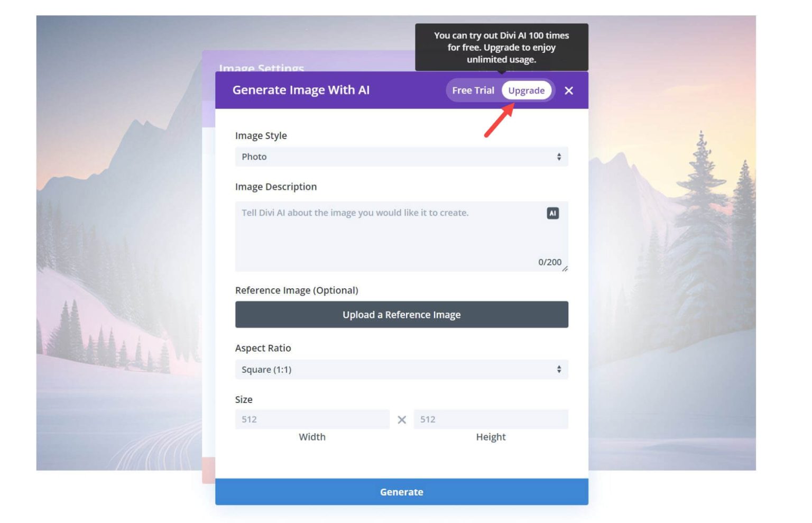The width and height of the screenshot is (812, 523).
Task: Click the resize grip on the description box
Action: [x=565, y=269]
